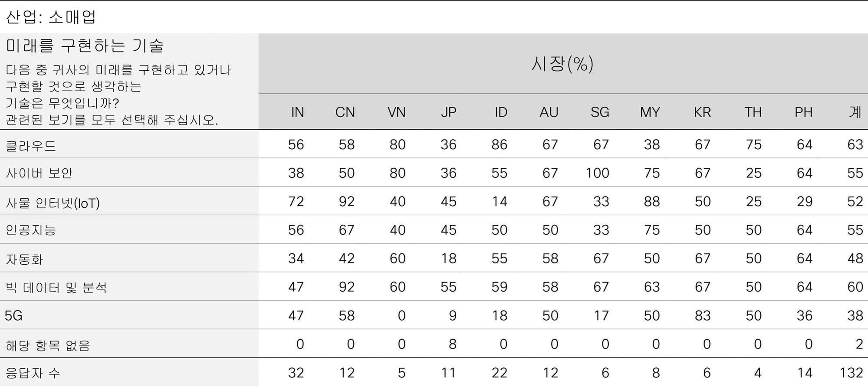Select the total respondents value 132
This screenshot has width=868, height=387.
point(851,373)
